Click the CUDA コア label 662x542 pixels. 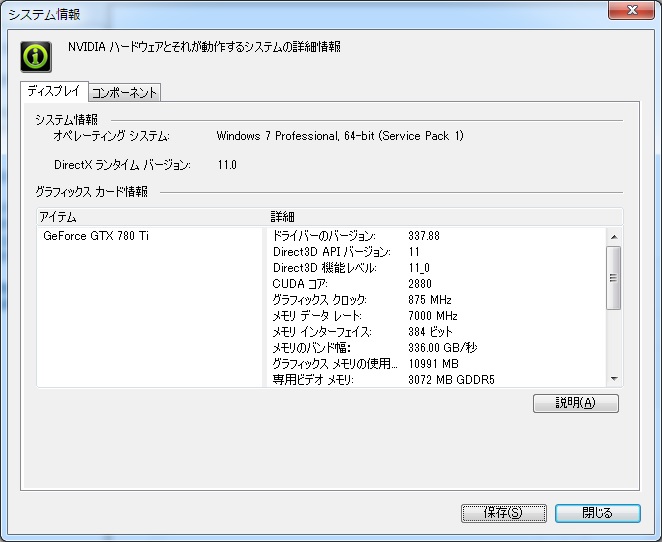300,284
